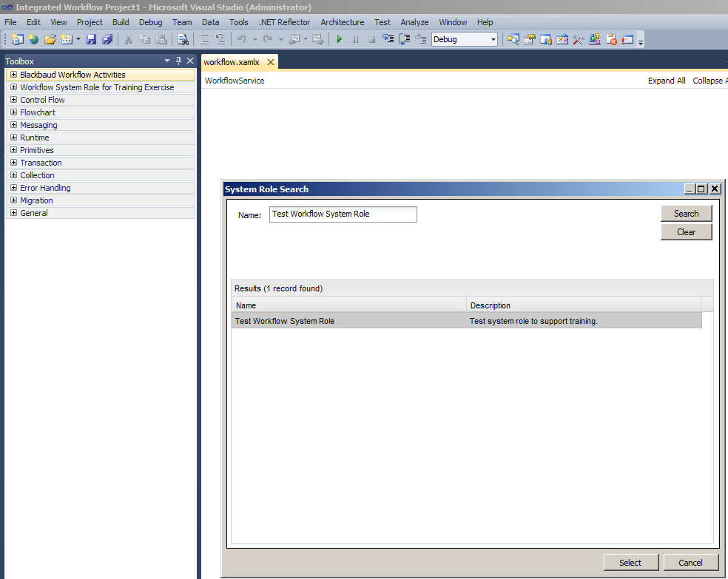
Task: Click the Search button in the dialog
Action: (686, 214)
